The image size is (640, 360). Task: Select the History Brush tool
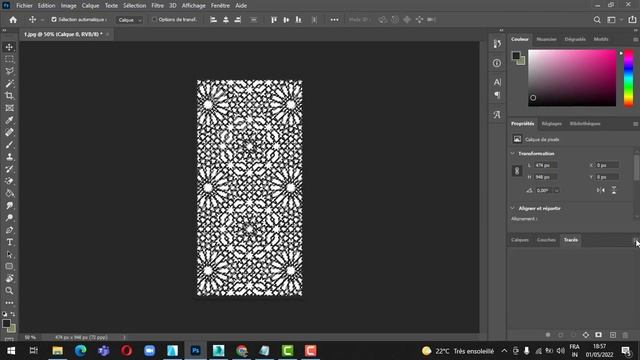[x=9, y=169]
